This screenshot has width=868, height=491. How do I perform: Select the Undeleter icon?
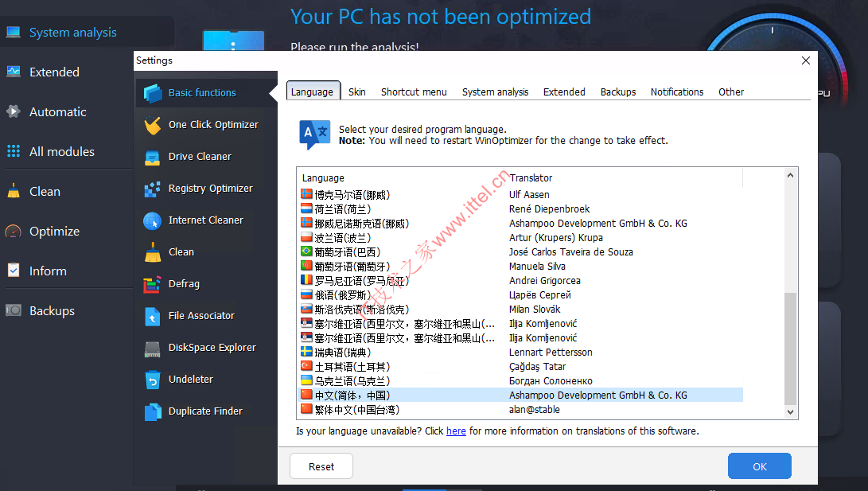click(152, 380)
